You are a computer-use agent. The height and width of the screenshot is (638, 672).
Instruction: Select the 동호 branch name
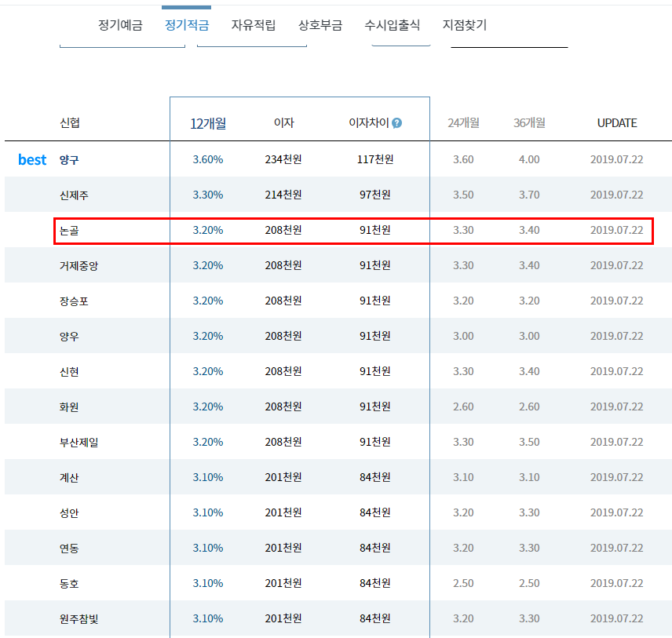69,584
